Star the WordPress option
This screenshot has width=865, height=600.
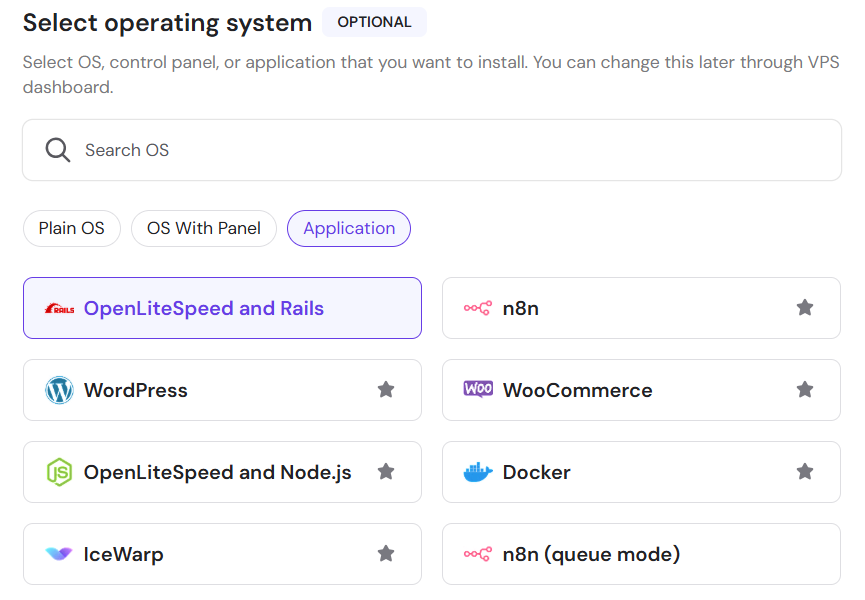click(386, 389)
